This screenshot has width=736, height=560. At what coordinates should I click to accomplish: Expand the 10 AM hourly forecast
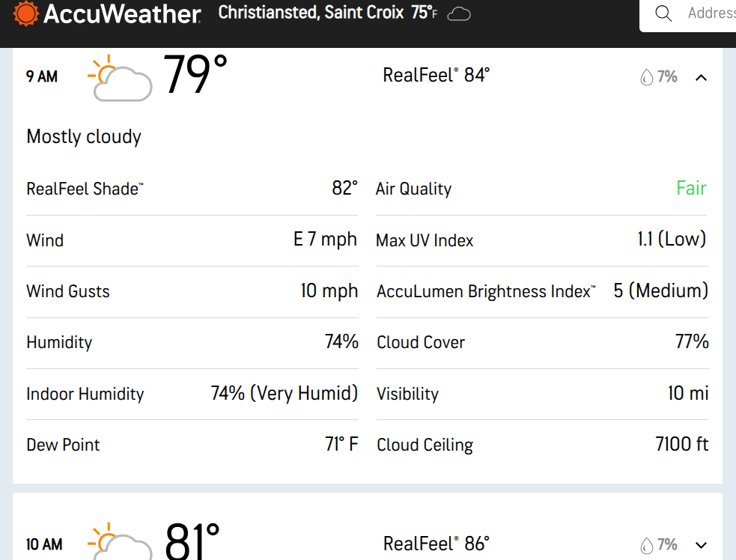pos(701,545)
